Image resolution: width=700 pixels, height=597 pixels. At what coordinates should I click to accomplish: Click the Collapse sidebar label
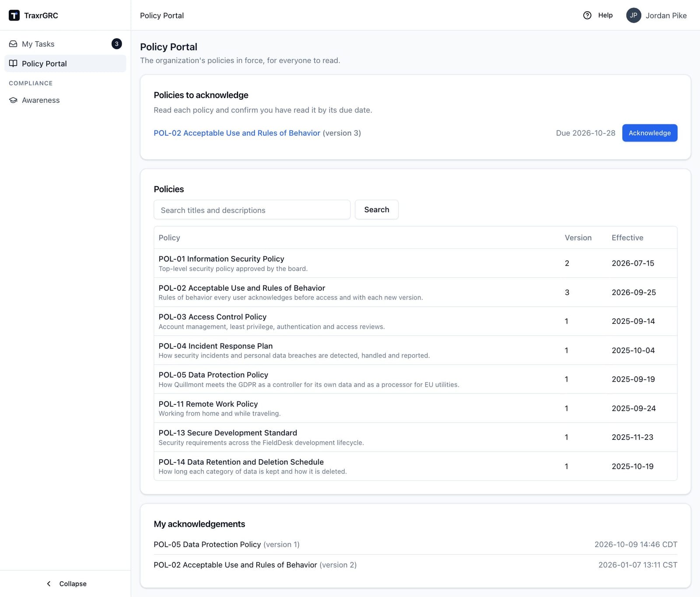tap(73, 584)
